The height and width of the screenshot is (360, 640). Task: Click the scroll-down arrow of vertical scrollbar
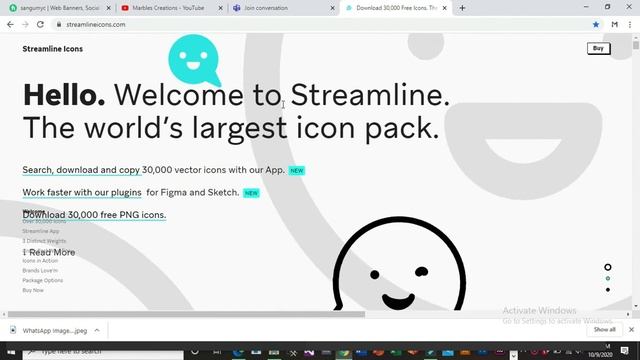[x=636, y=306]
